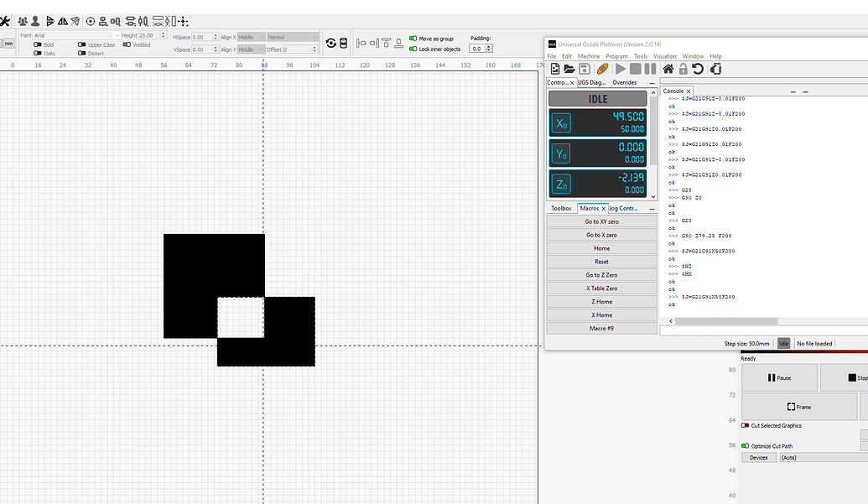This screenshot has height=504, width=868.
Task: Toggle the Welded text option
Action: [x=127, y=44]
